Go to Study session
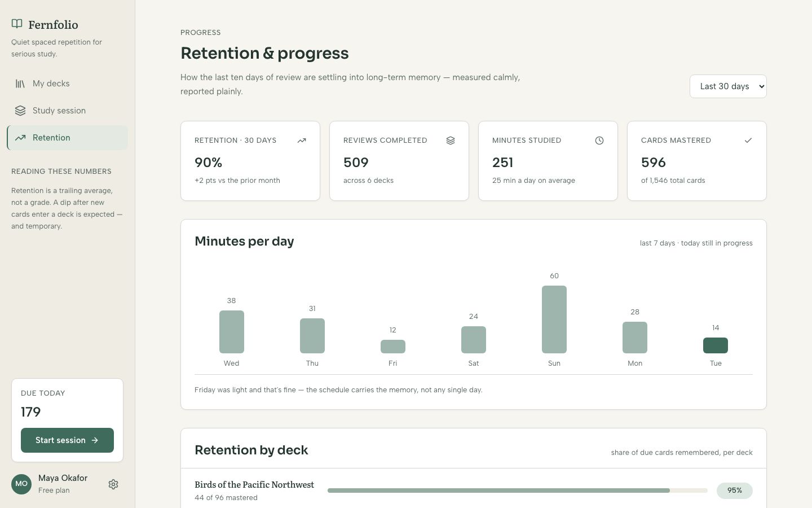The image size is (812, 508). pos(67,111)
